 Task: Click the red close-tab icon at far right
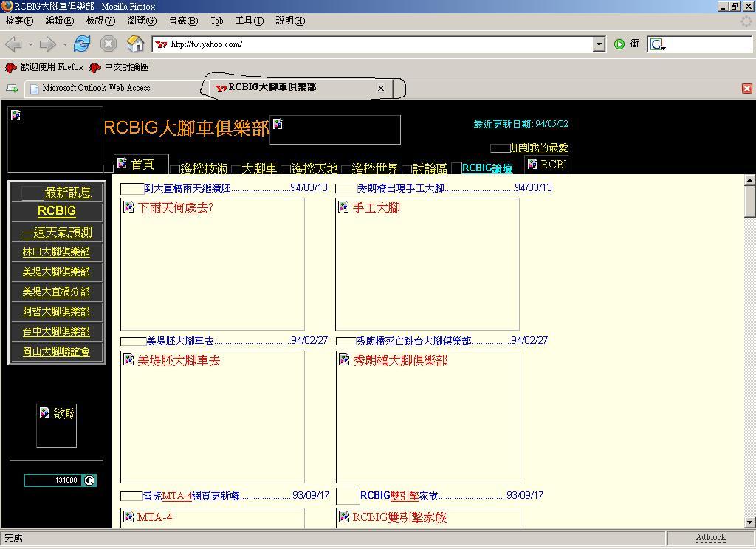tap(746, 89)
